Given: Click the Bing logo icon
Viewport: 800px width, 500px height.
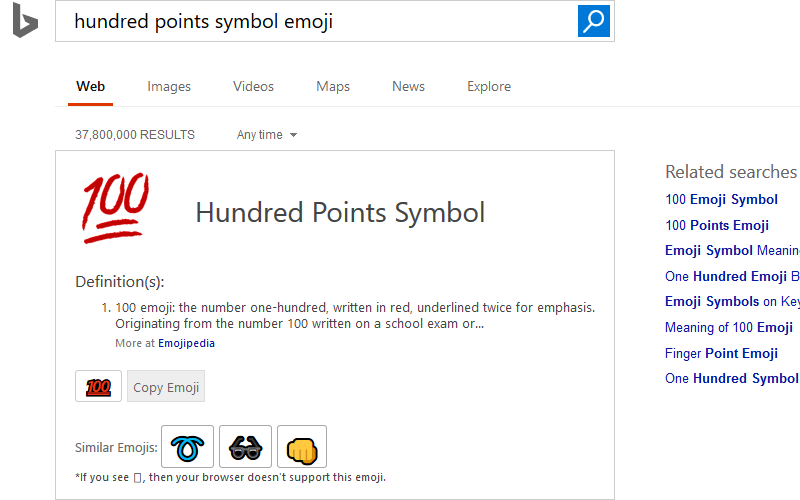Looking at the screenshot, I should coord(25,20).
